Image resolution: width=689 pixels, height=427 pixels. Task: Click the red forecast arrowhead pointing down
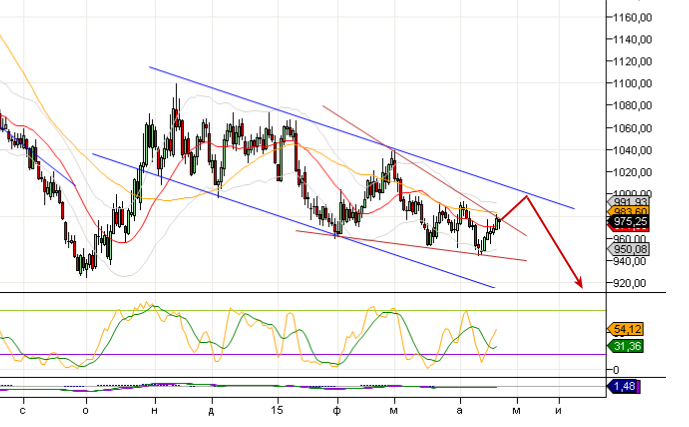pyautogui.click(x=578, y=284)
